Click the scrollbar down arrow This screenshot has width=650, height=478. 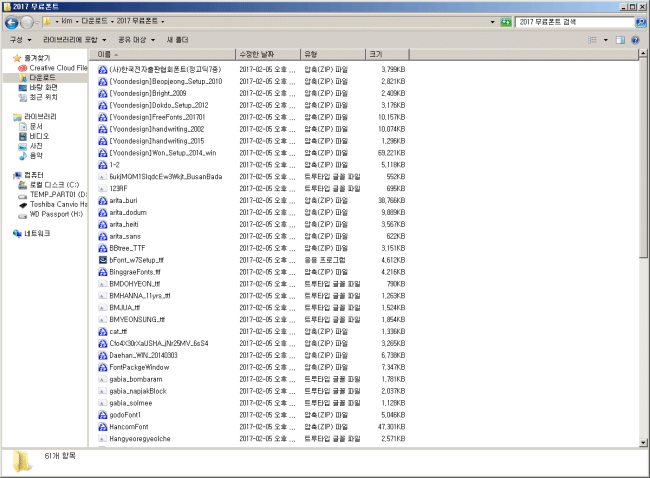(643, 443)
